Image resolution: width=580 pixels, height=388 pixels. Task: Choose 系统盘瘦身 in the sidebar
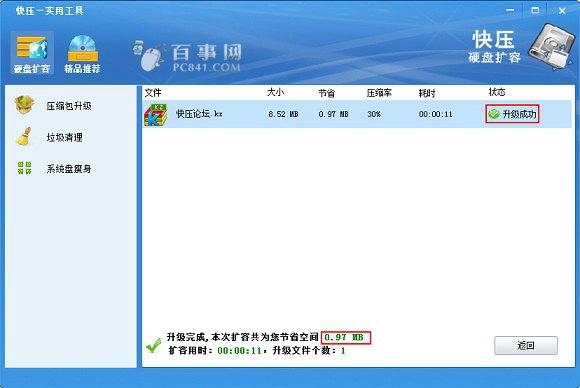69,169
